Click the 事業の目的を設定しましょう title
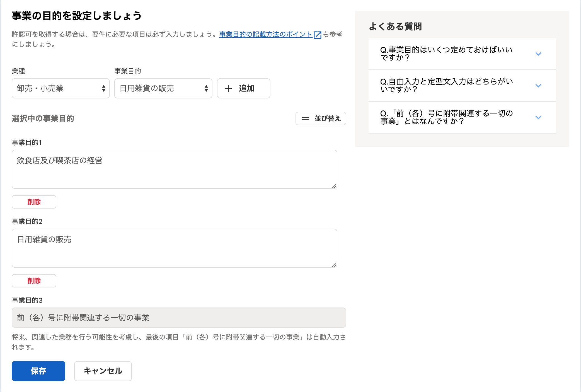 (77, 16)
